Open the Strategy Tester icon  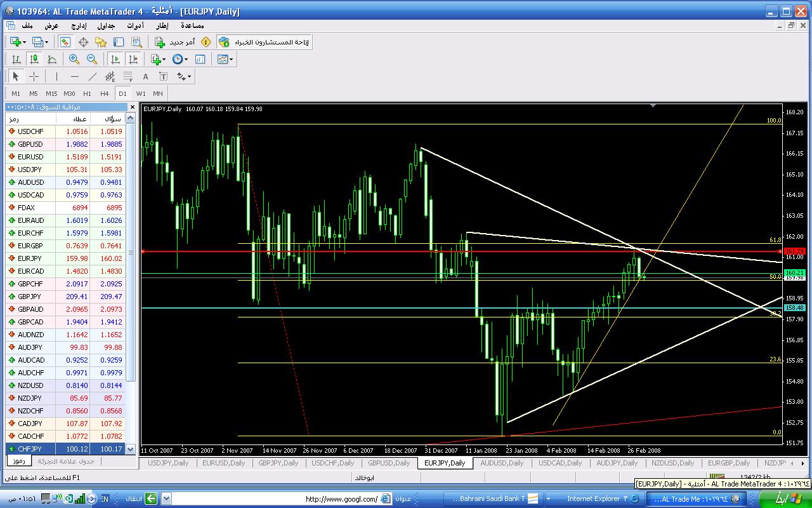136,42
